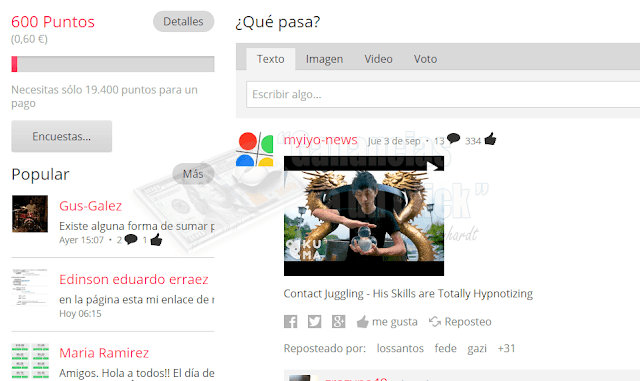Open the Detalles points button
Screen dimensions: 640x381
(x=183, y=21)
